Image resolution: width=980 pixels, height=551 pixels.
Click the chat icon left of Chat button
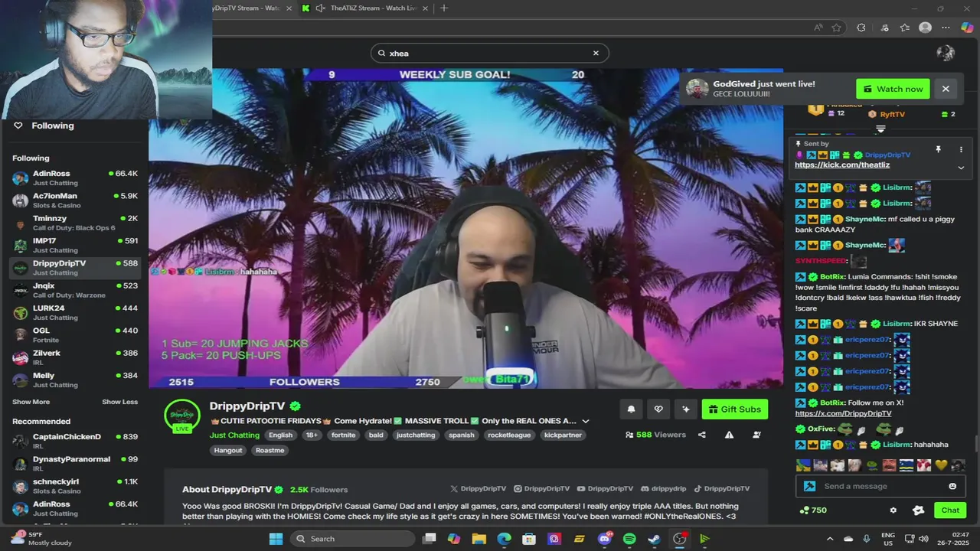click(919, 510)
